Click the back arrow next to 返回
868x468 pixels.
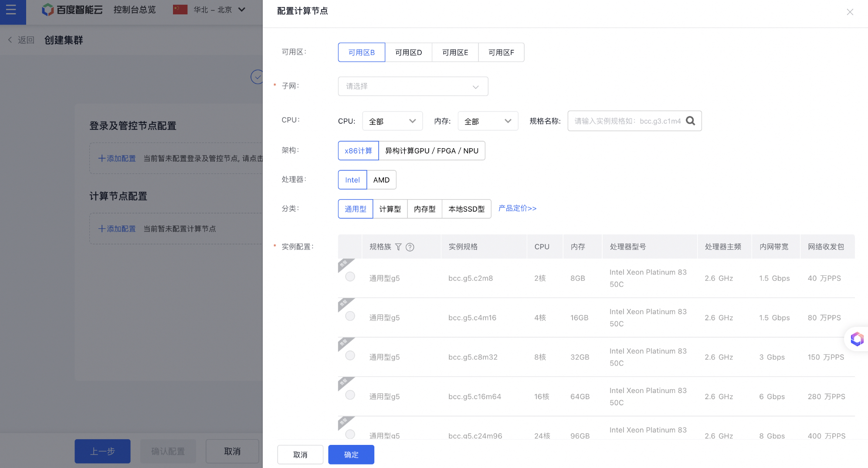[x=10, y=40]
